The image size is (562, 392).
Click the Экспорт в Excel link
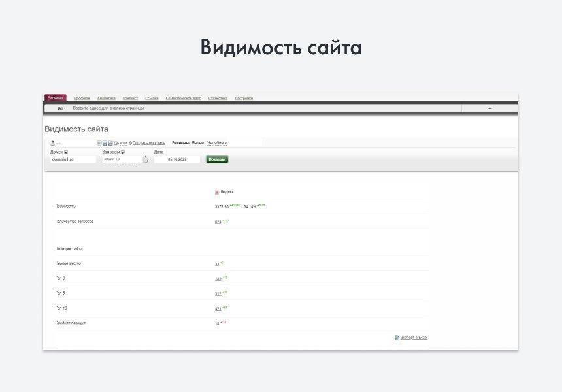click(414, 338)
